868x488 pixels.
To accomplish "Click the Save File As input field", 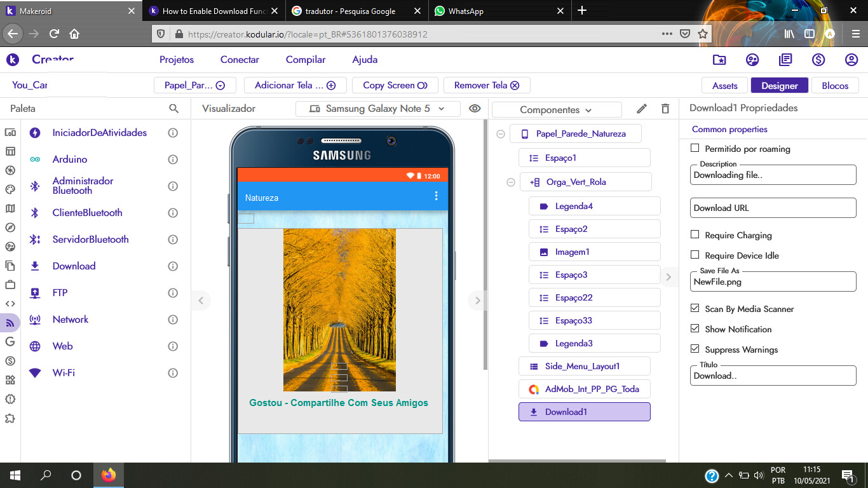I will (x=773, y=281).
